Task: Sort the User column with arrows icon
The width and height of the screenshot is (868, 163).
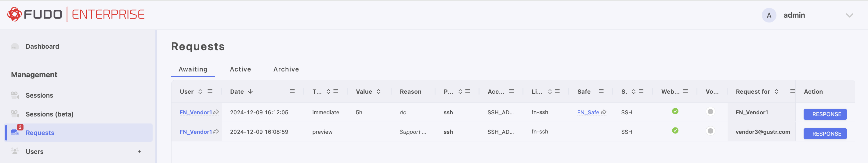Action: pyautogui.click(x=200, y=92)
